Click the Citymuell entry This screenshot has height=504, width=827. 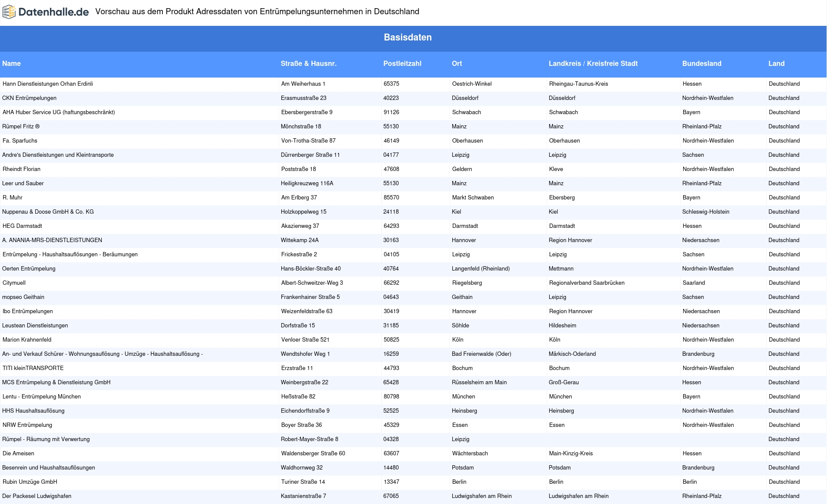14,283
